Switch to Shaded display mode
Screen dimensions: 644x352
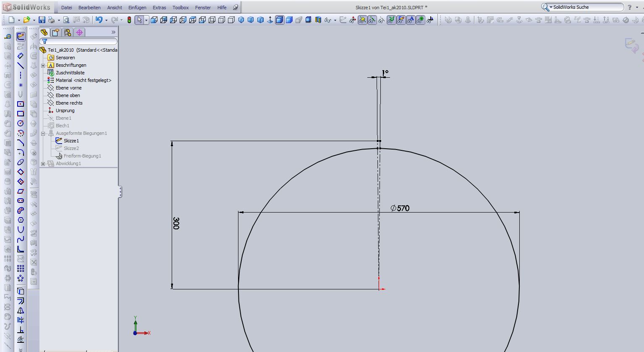(x=289, y=20)
